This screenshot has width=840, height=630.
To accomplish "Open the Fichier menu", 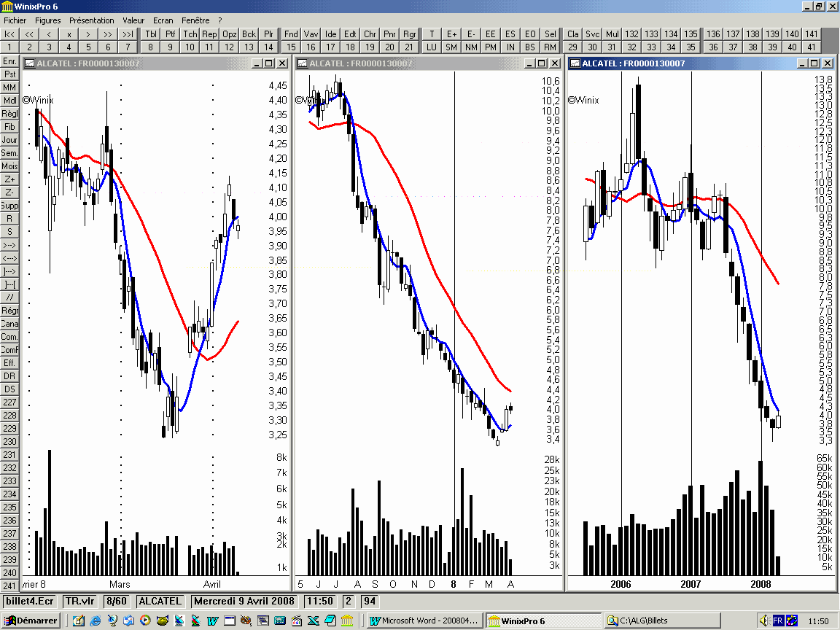I will point(15,20).
